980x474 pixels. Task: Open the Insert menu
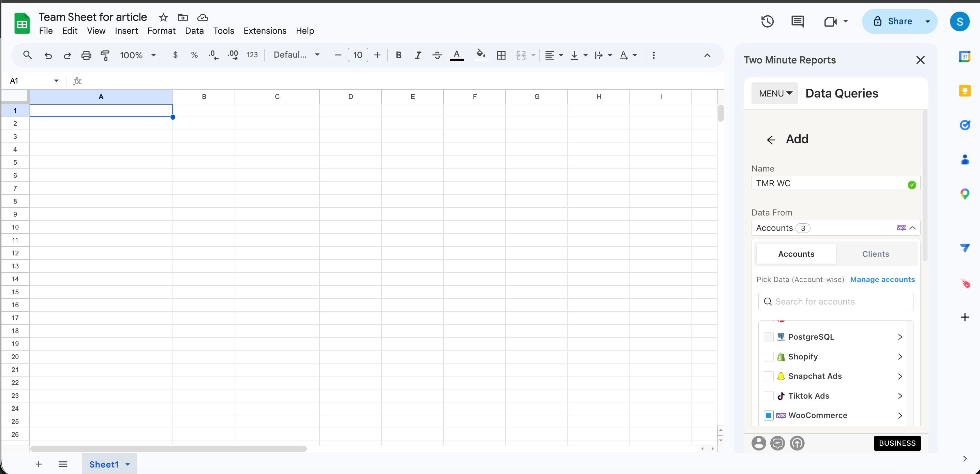(x=126, y=31)
